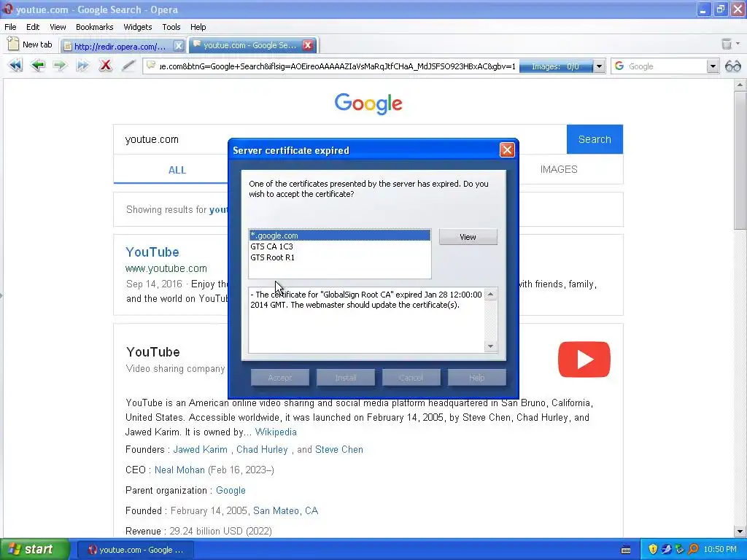Screen dimensions: 747x560
Task: Click the page icon in address bar
Action: (151, 66)
